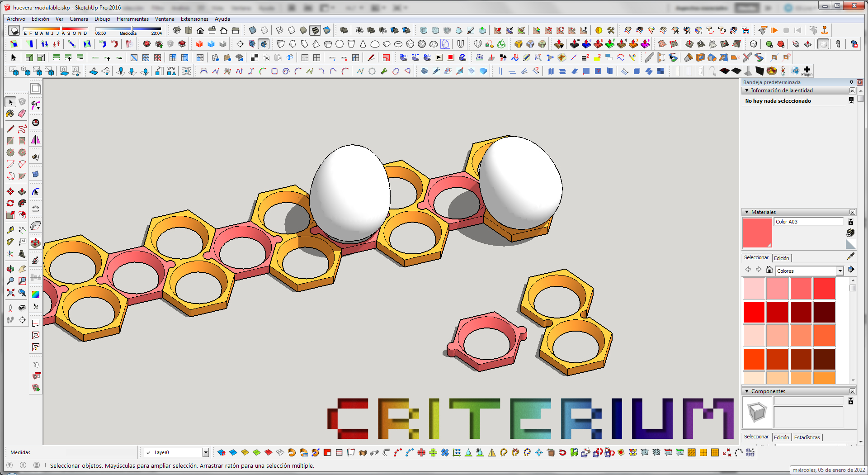Pick the Move tool with red arrows
This screenshot has width=868, height=475.
tap(10, 192)
